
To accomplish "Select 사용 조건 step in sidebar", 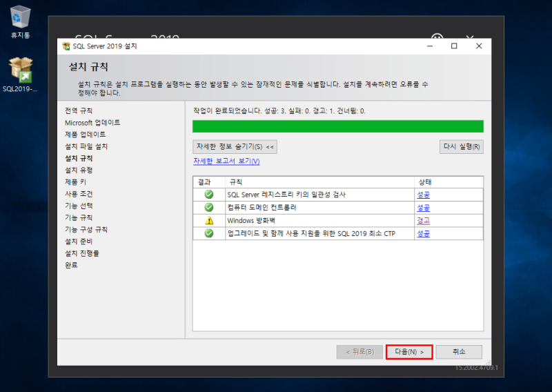I will [x=79, y=194].
